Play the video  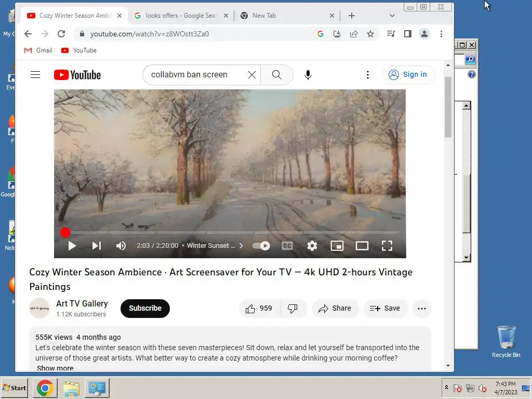point(72,246)
